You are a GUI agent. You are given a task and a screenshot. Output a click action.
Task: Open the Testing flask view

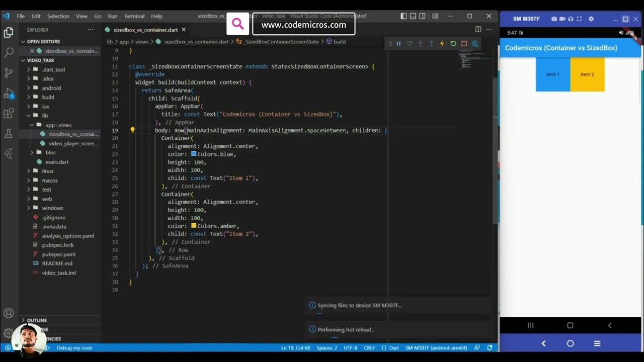coord(9,133)
